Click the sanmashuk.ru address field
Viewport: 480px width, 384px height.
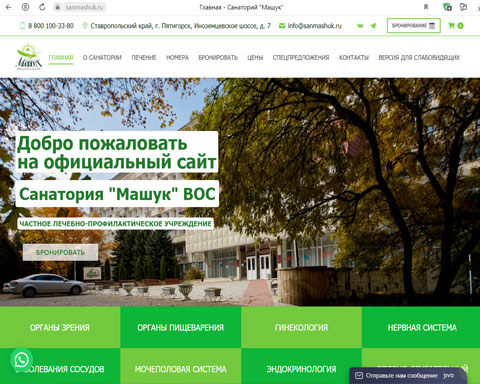pos(84,7)
